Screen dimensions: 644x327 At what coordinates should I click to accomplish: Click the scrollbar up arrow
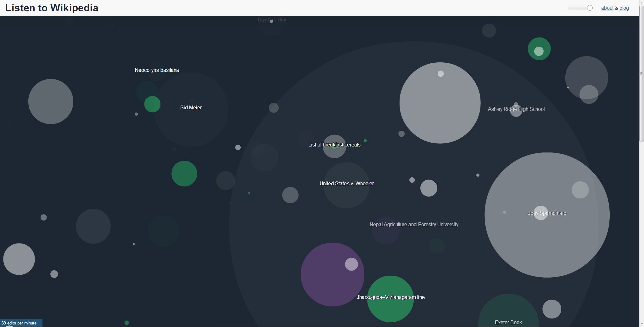tap(641, 3)
